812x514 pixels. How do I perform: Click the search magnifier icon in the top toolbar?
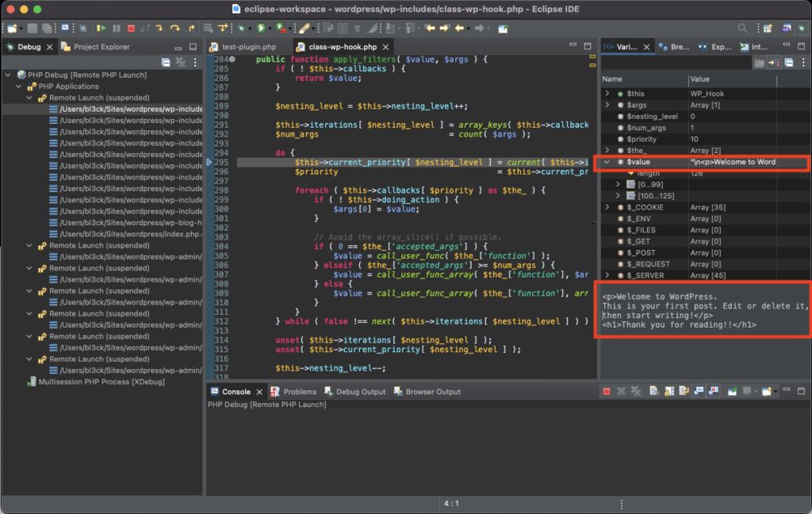(742, 28)
